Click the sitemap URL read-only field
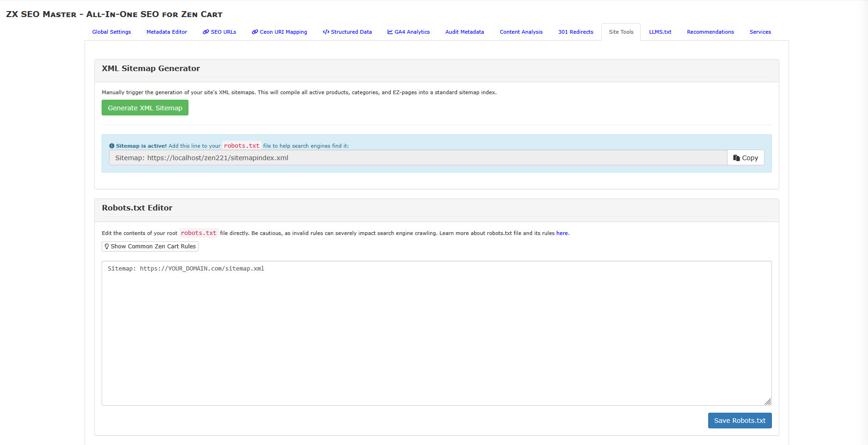Image resolution: width=868 pixels, height=445 pixels. 418,158
